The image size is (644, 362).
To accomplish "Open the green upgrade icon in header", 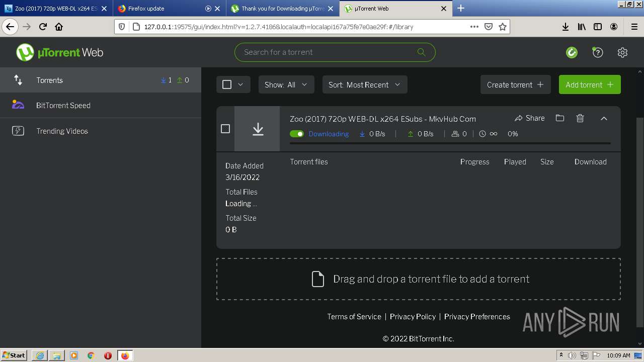I will pos(572,52).
